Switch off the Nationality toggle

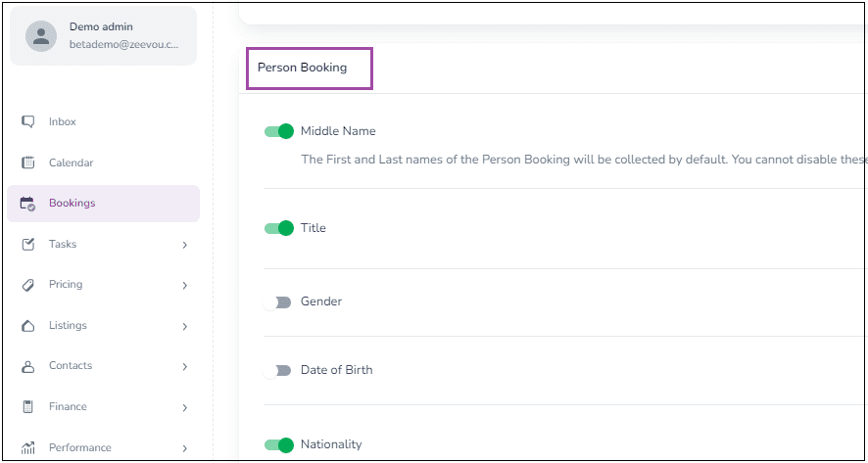(x=279, y=444)
